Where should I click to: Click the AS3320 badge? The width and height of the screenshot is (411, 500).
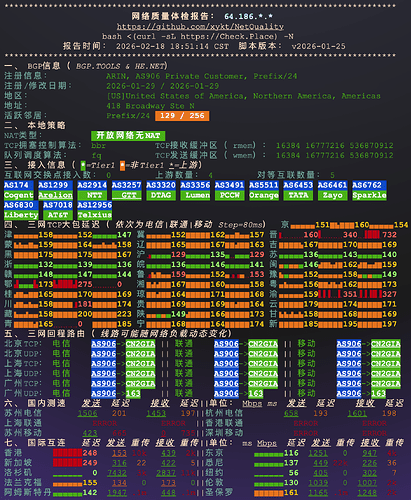(x=161, y=185)
